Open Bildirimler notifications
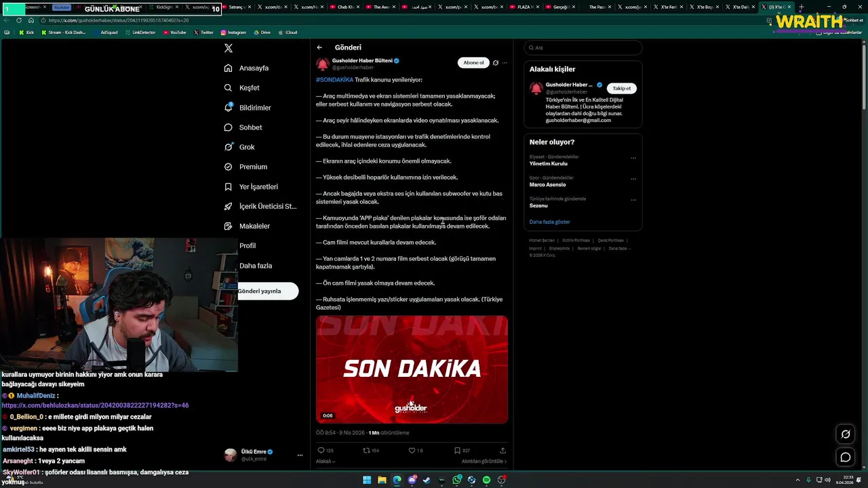 (x=248, y=108)
